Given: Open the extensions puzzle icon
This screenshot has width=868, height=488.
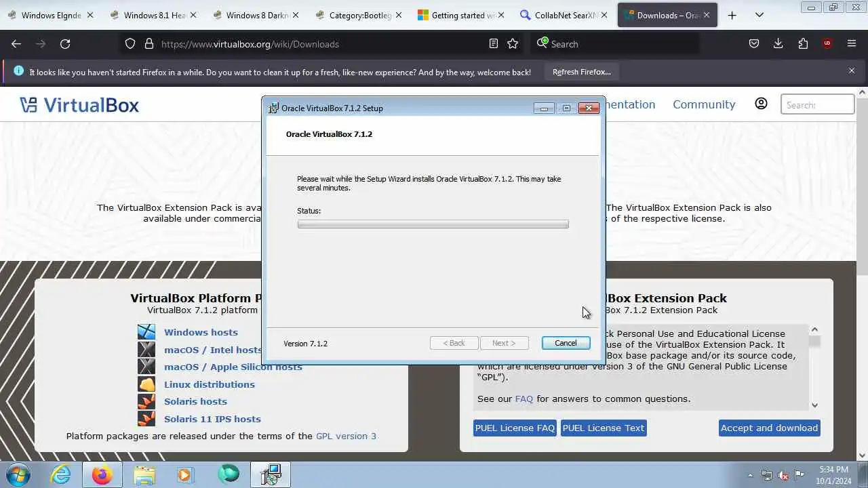Looking at the screenshot, I should (x=803, y=44).
